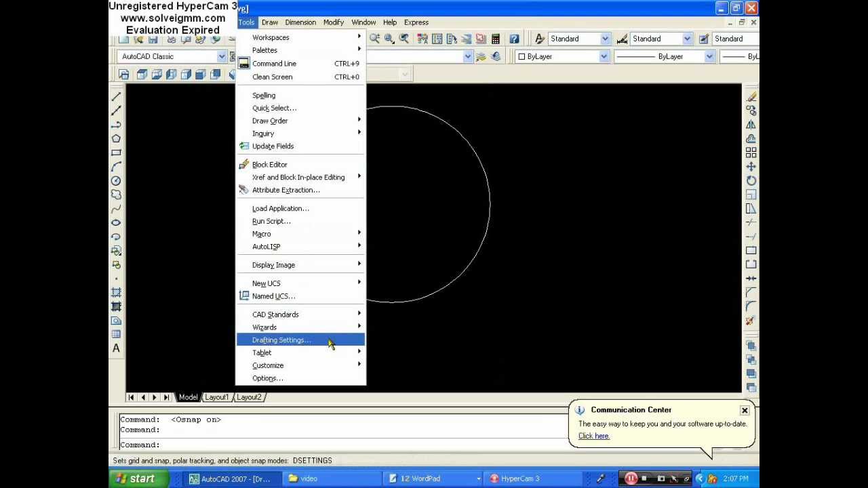This screenshot has width=868, height=488.
Task: Choose Quick Select from Tools menu
Action: (300, 108)
